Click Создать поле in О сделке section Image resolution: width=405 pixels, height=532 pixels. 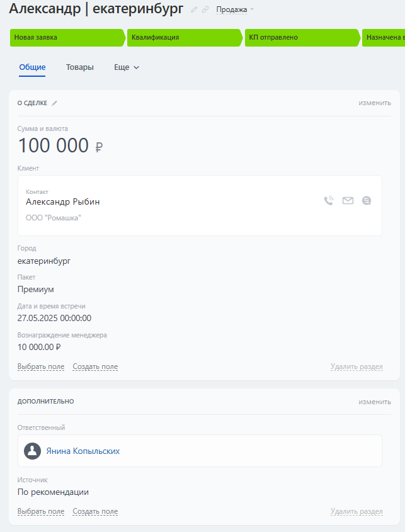point(95,366)
